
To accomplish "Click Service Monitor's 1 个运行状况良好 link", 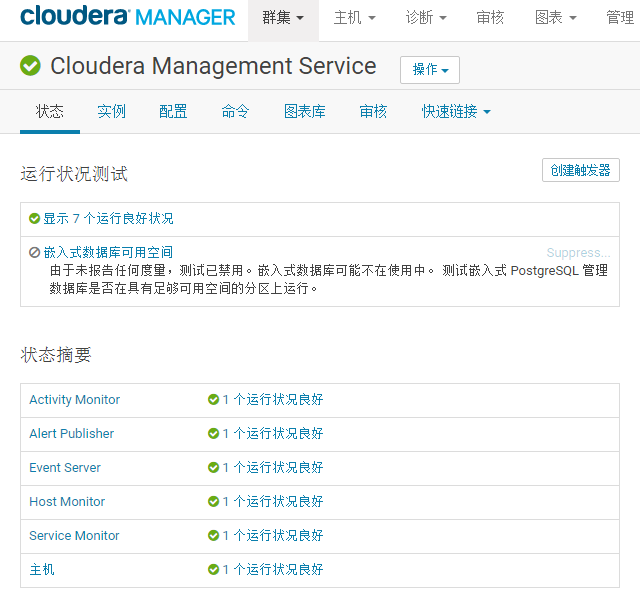I will tap(273, 535).
